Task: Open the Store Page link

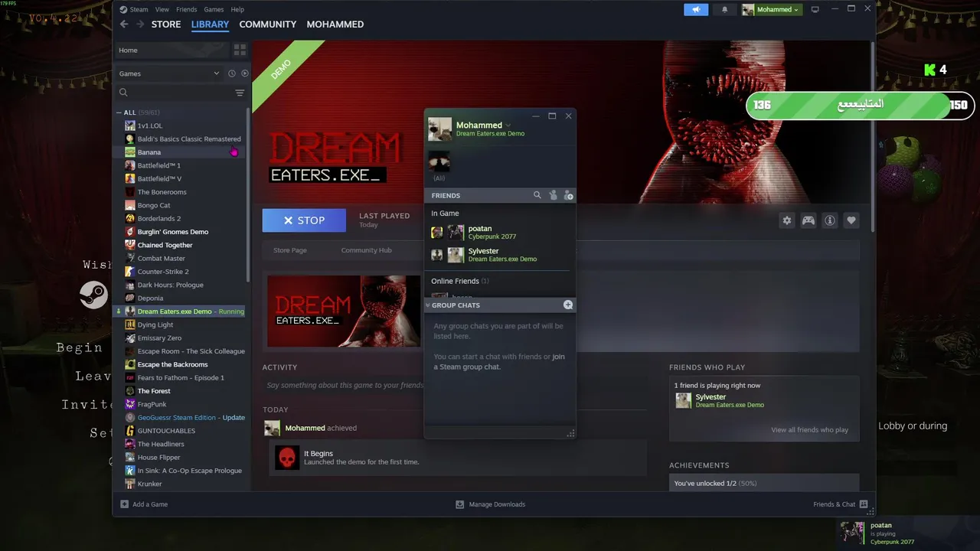Action: coord(290,250)
